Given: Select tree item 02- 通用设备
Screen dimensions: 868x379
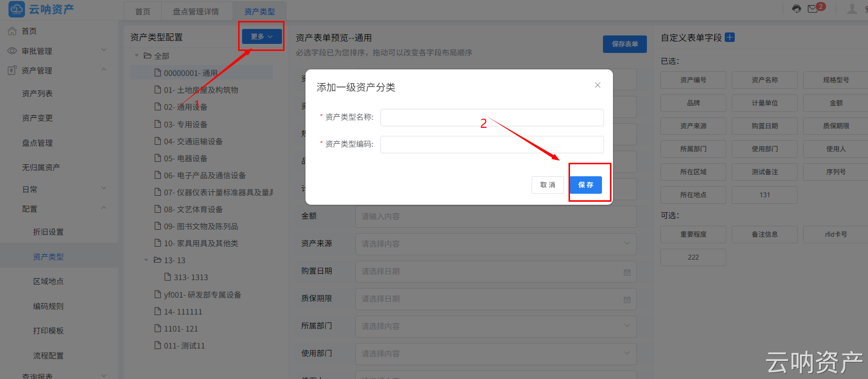Looking at the screenshot, I should 186,107.
